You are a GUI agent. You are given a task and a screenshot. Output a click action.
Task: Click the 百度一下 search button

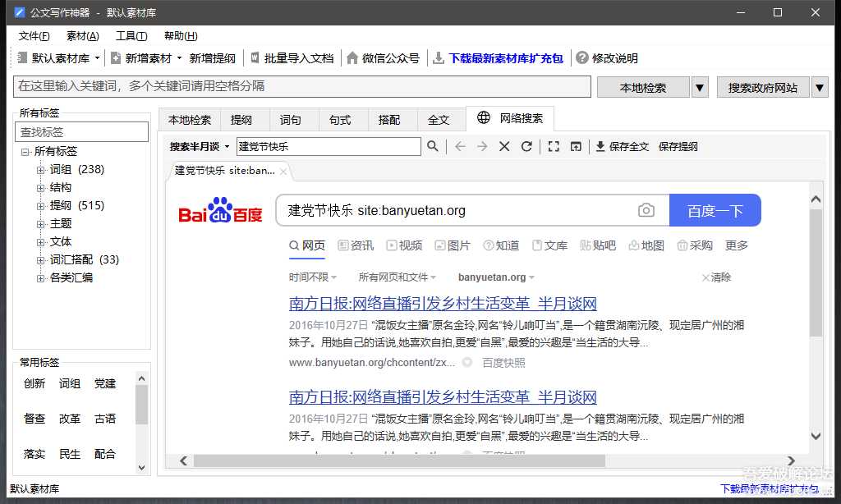715,210
